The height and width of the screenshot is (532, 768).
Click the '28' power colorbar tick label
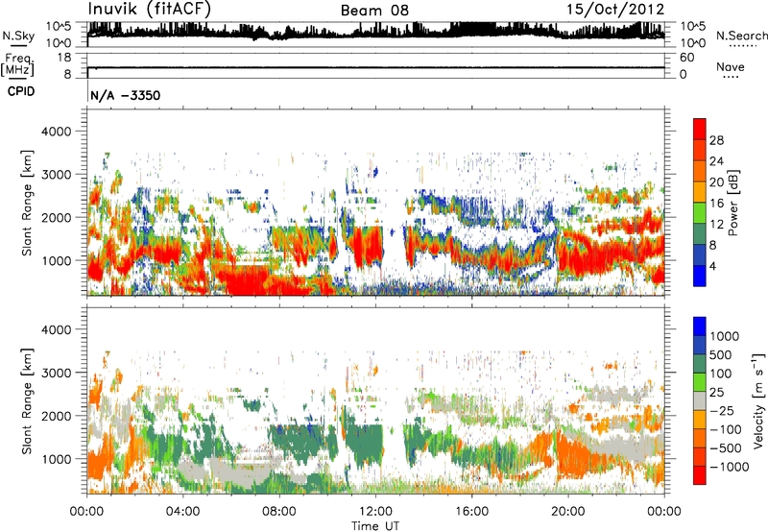pos(716,140)
